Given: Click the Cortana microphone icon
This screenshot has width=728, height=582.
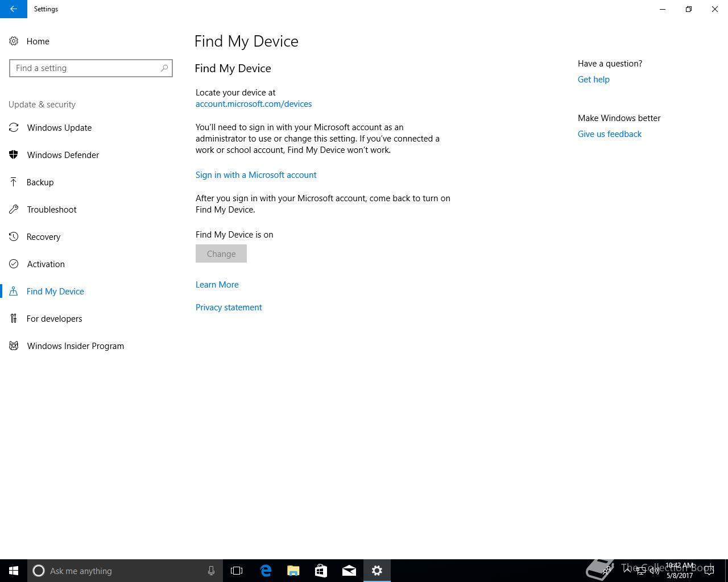Looking at the screenshot, I should 211,571.
